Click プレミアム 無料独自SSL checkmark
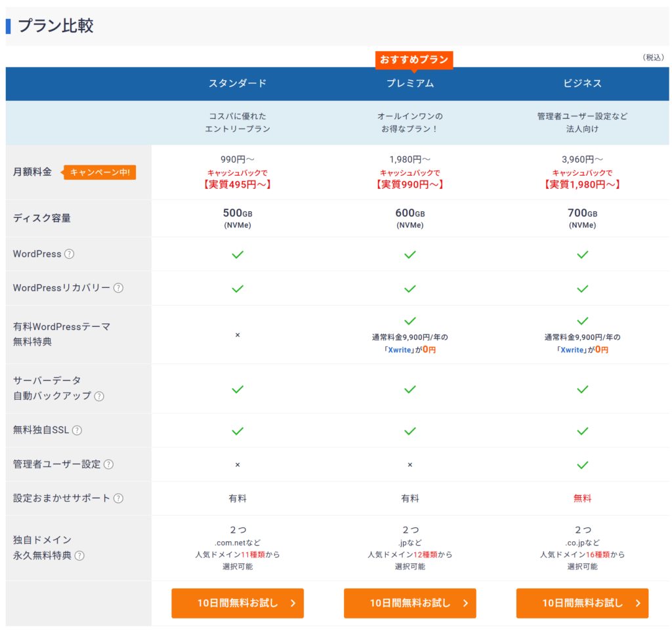Viewport: 672px width, 631px height. (409, 430)
